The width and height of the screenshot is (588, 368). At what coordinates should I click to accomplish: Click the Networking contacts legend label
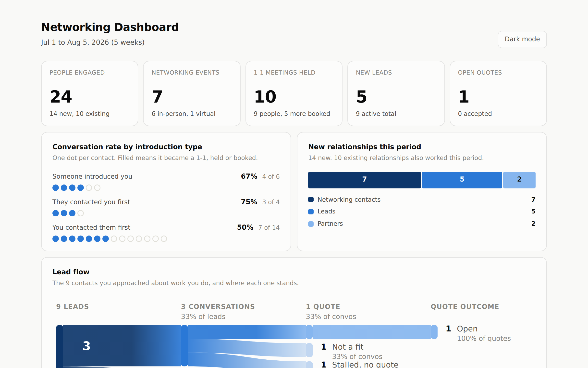coord(349,199)
